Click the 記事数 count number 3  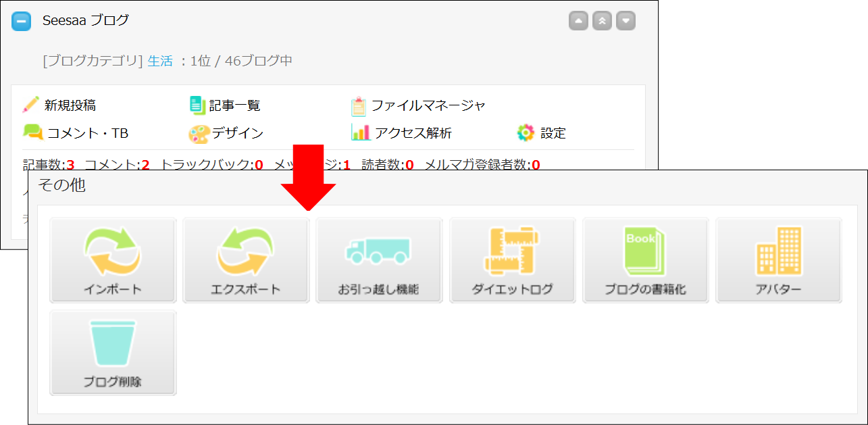(x=70, y=165)
